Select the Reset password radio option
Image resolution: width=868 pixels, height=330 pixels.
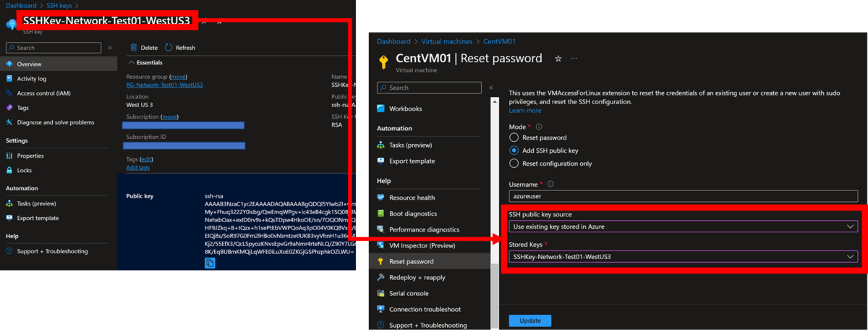tap(514, 137)
